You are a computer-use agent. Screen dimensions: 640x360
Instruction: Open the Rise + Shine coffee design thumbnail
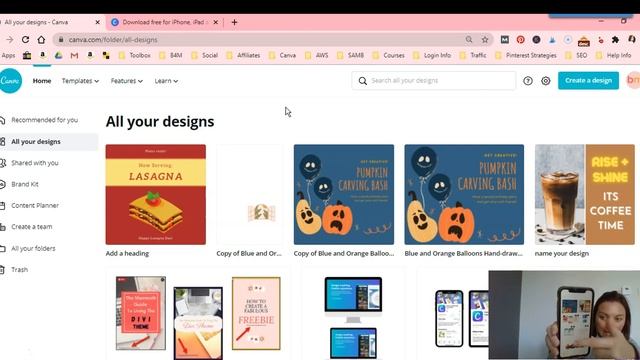pos(584,194)
